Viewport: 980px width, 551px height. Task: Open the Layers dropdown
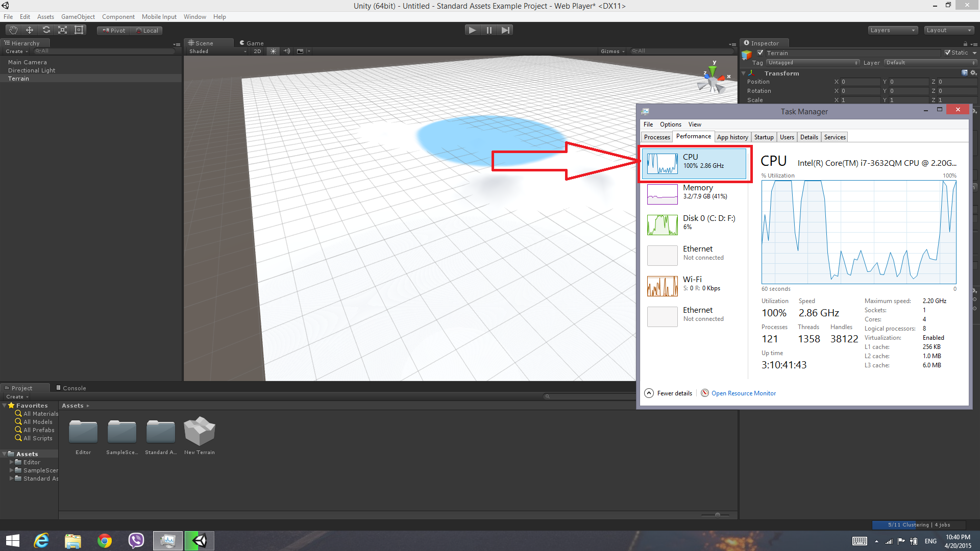[892, 30]
